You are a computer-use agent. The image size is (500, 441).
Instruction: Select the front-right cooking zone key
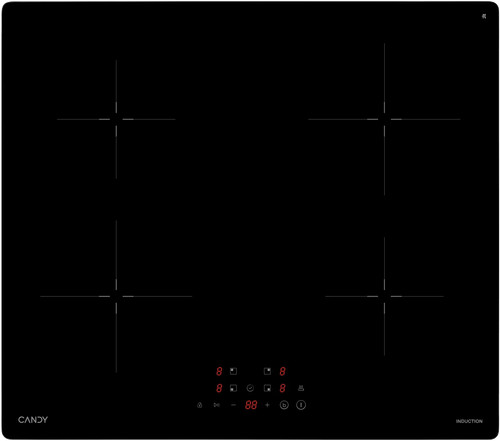pos(267,388)
